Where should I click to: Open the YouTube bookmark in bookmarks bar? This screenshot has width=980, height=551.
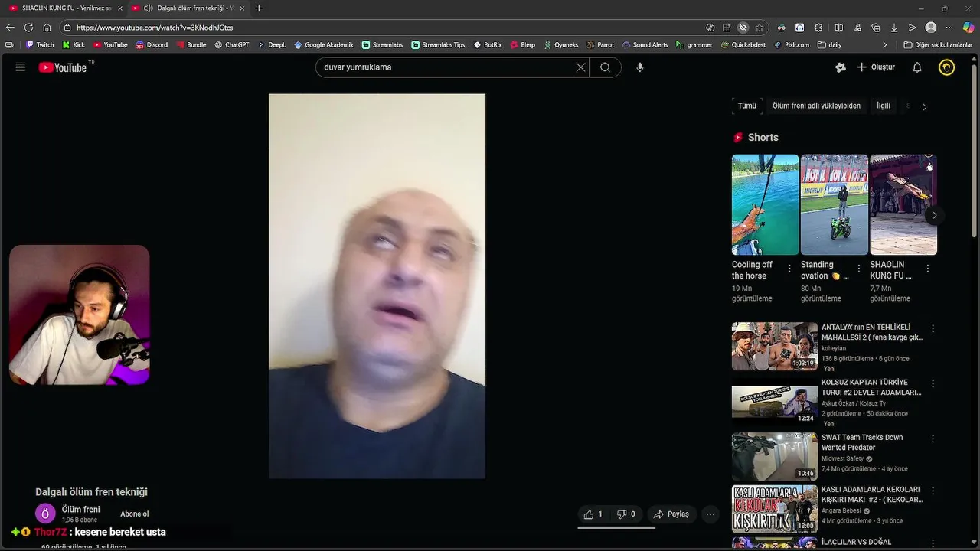110,45
